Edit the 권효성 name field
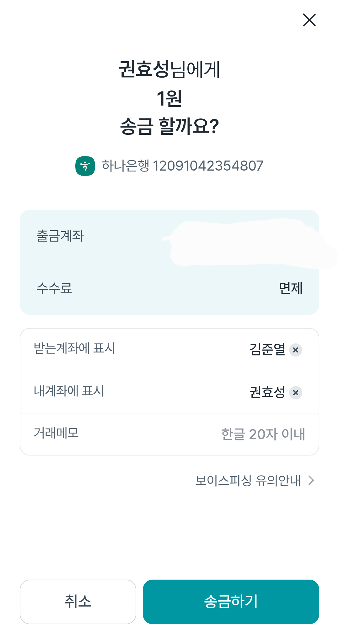 point(267,392)
